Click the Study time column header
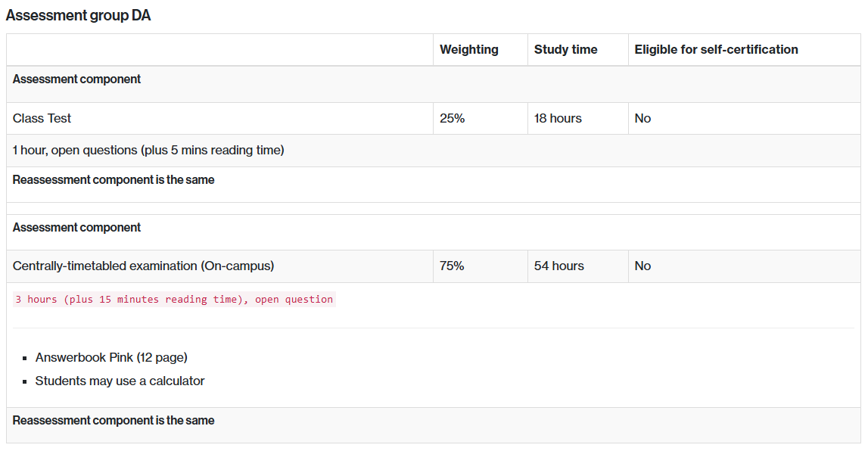The height and width of the screenshot is (451, 868). (x=565, y=50)
